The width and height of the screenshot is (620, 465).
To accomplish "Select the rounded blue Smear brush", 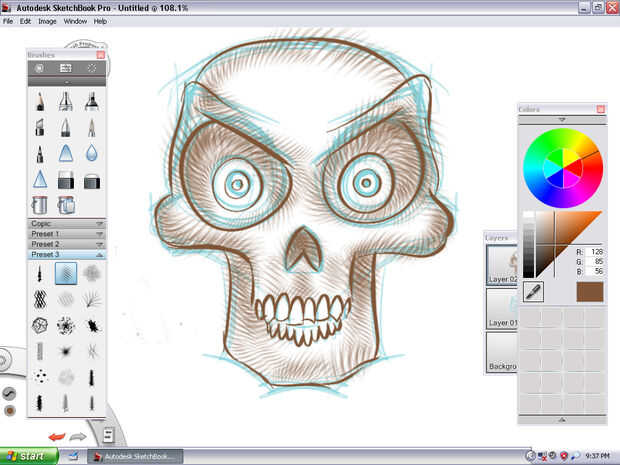I will pos(66,153).
